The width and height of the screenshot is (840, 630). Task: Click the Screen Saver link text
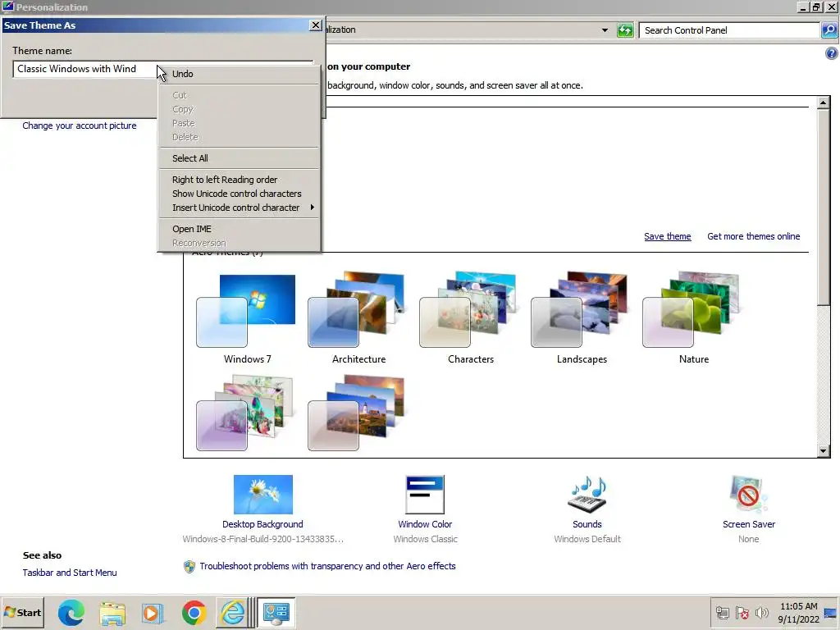pos(748,524)
